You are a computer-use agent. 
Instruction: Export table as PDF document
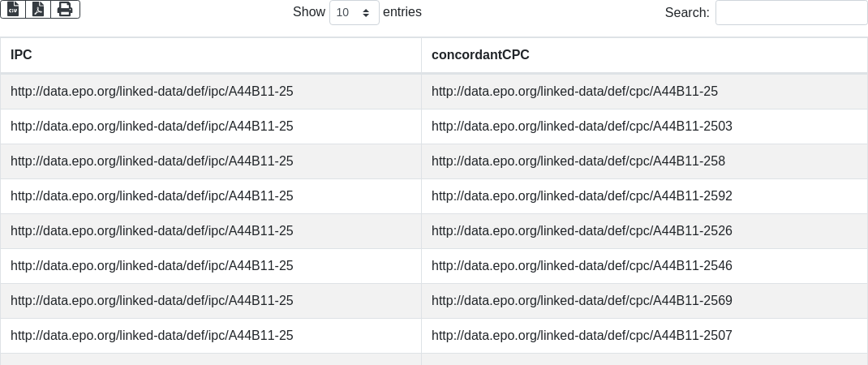pyautogui.click(x=38, y=10)
